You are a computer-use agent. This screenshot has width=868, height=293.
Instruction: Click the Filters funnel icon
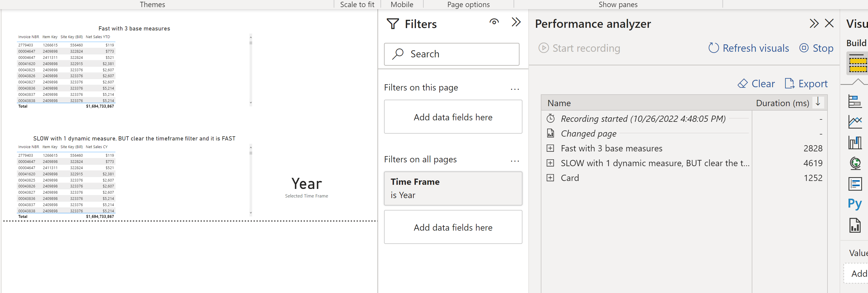393,24
